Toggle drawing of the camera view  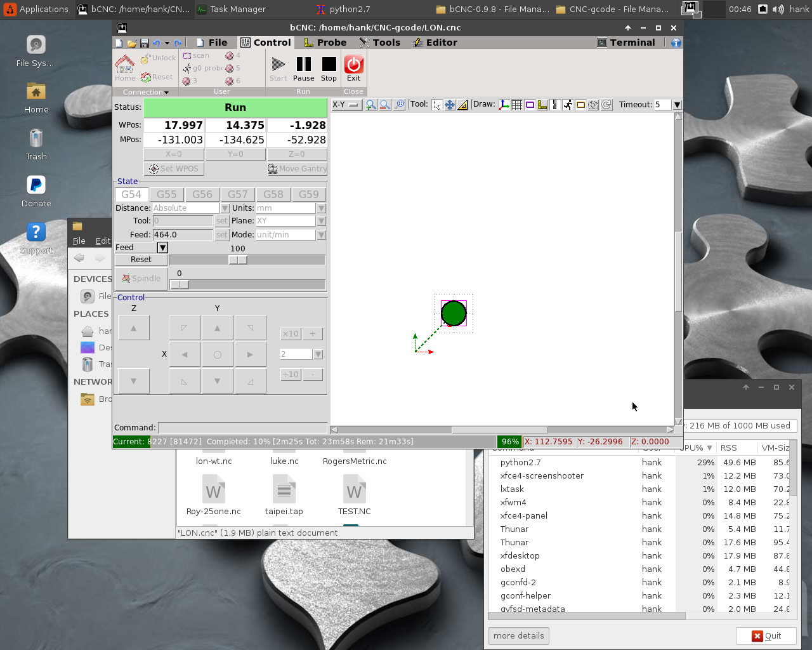click(x=593, y=105)
